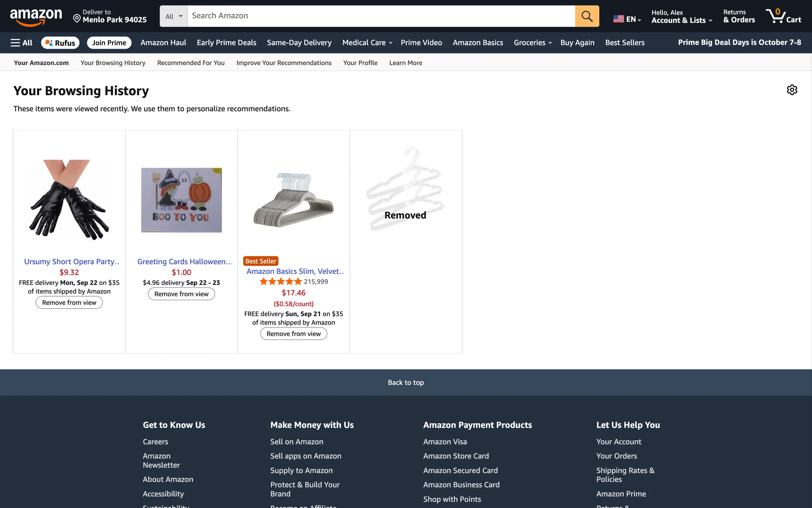Viewport: 812px width, 508px height.
Task: Open the EN language selector
Action: click(x=627, y=19)
